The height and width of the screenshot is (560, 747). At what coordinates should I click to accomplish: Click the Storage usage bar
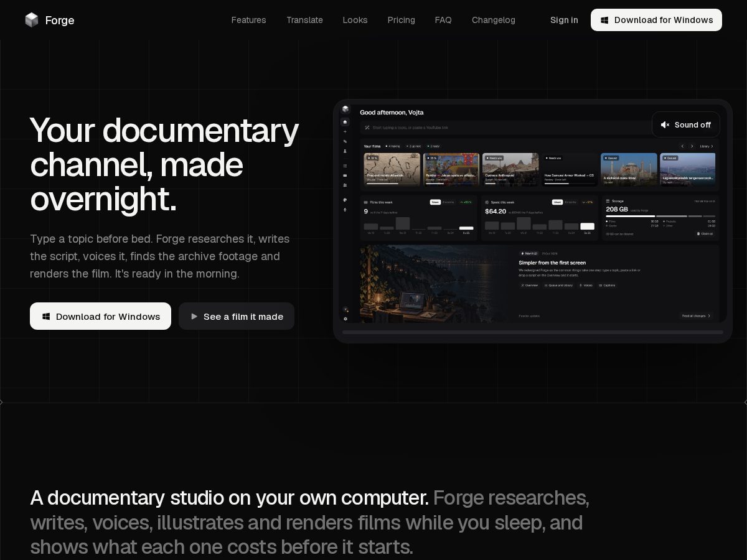[660, 216]
